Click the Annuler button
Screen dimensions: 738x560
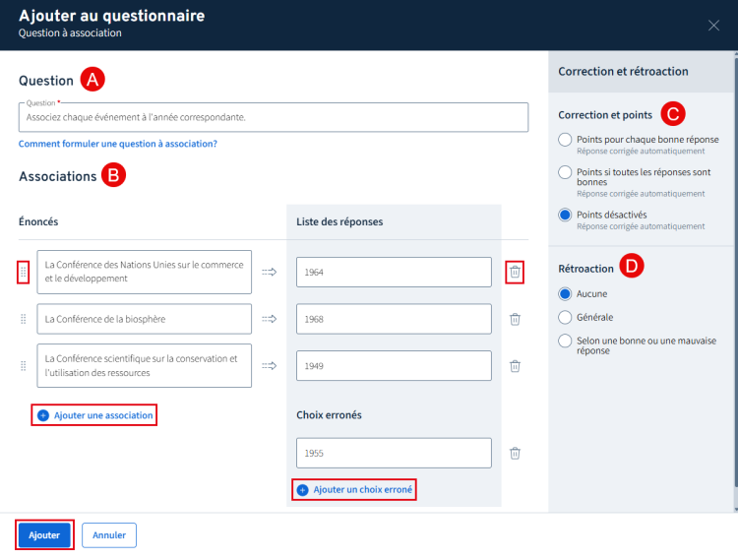(x=109, y=535)
